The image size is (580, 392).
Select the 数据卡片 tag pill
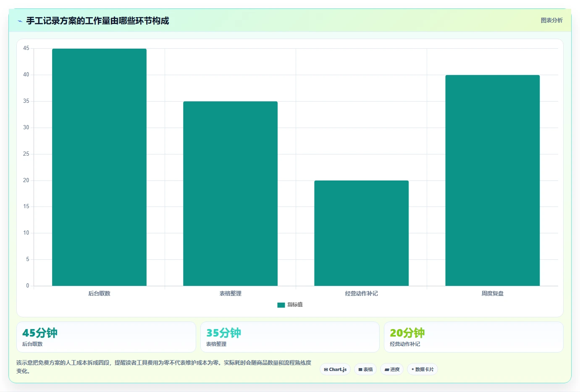click(423, 369)
